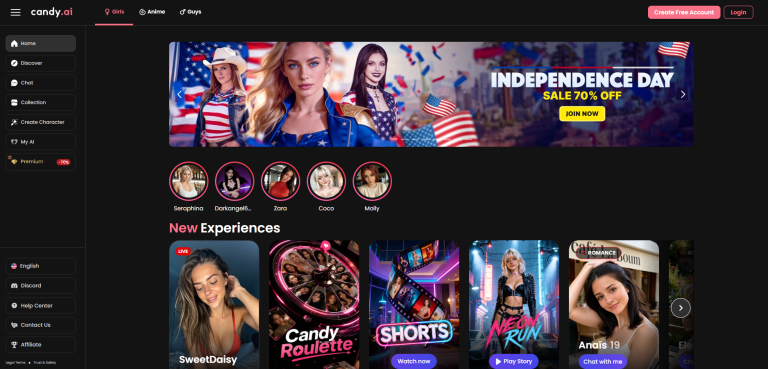The height and width of the screenshot is (369, 768).
Task: Show more New Experiences with chevron
Action: (x=680, y=308)
